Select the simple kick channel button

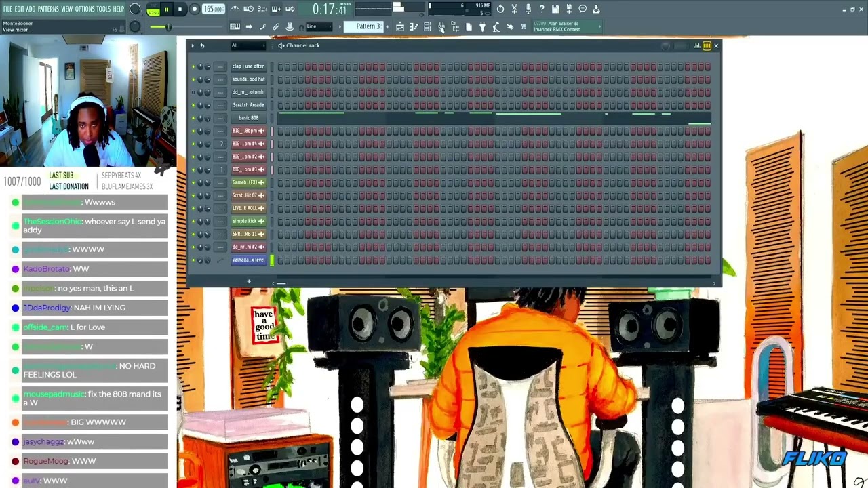pyautogui.click(x=248, y=221)
